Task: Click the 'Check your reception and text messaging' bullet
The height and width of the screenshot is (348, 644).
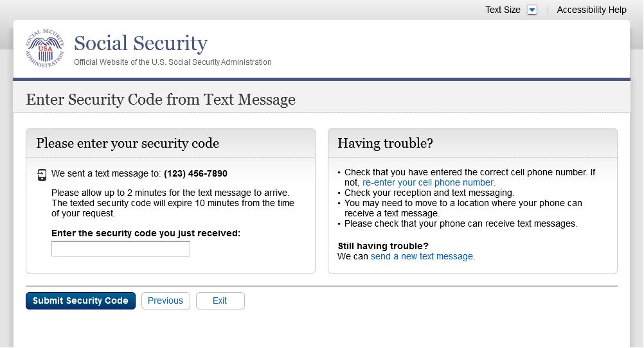Action: pos(429,193)
